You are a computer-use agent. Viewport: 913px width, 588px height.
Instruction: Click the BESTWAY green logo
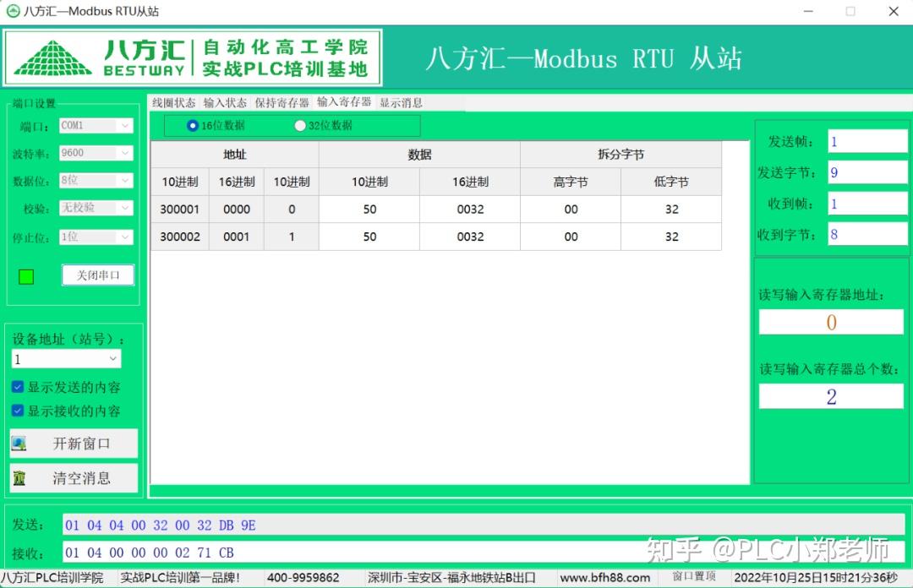tap(52, 56)
